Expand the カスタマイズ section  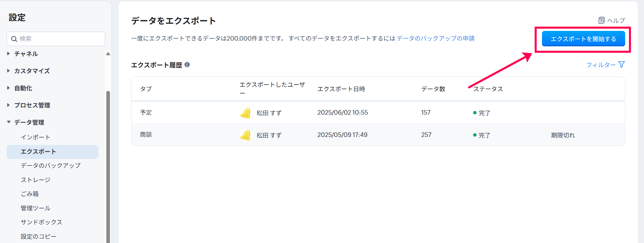pyautogui.click(x=9, y=71)
